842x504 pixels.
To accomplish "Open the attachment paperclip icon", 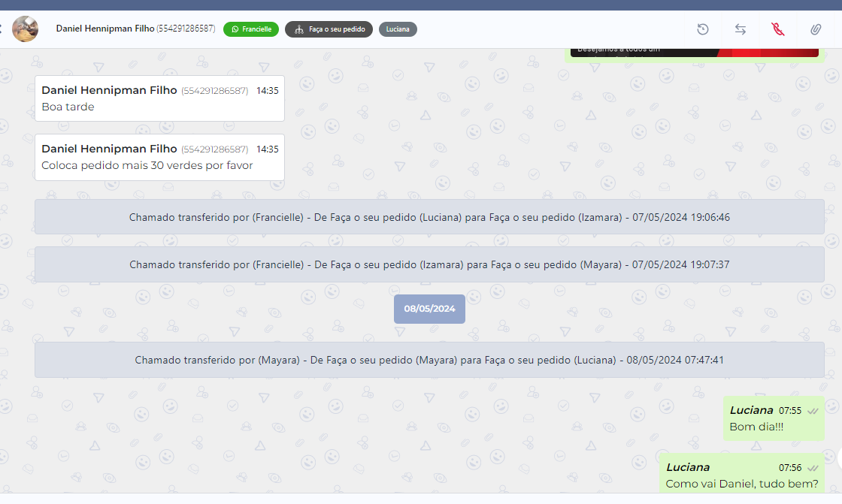I will 816,29.
